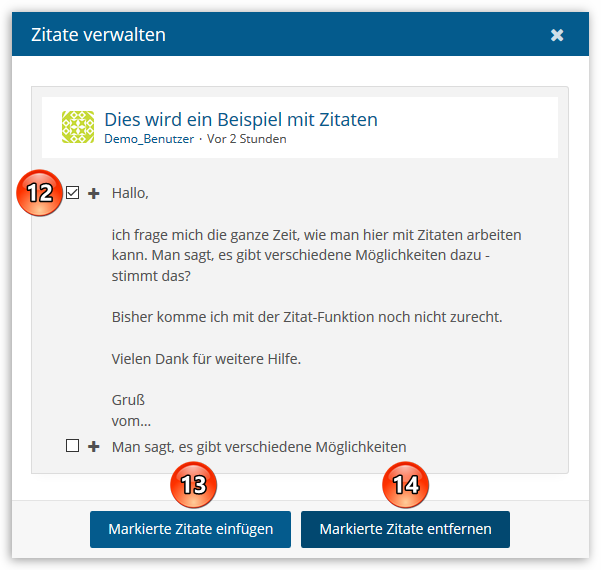Click the red number 13 badge
Viewport: 601px width, 570px height.
(194, 485)
